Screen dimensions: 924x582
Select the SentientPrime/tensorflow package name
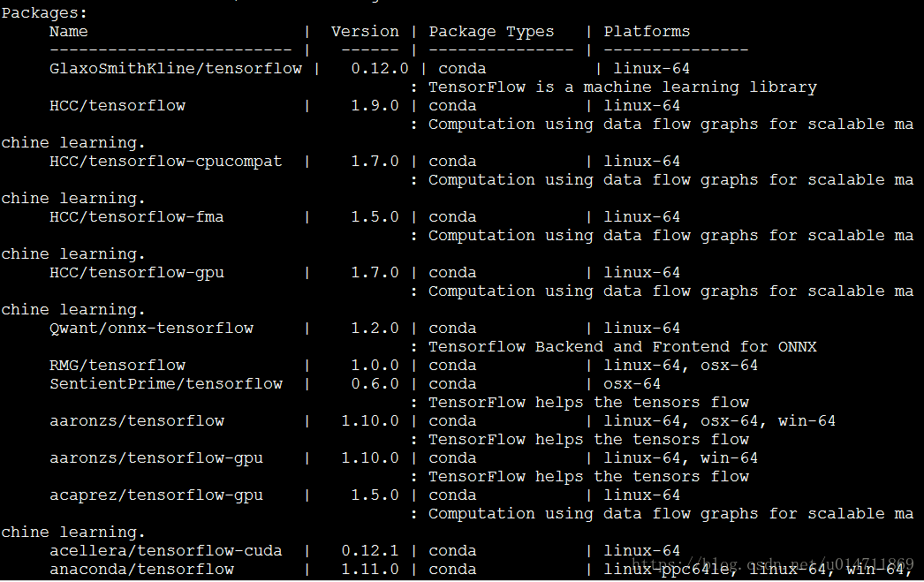(x=165, y=383)
